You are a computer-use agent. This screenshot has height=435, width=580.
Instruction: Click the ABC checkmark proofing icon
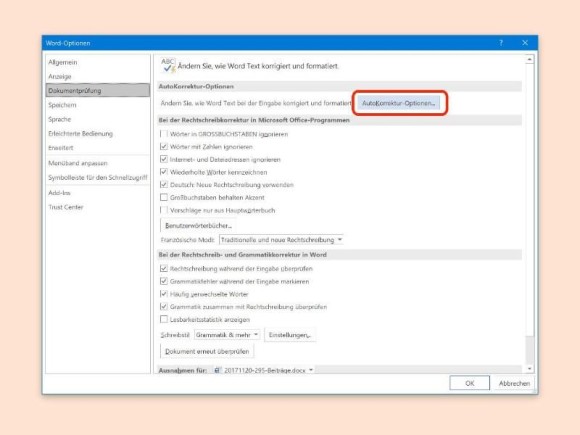pos(168,66)
